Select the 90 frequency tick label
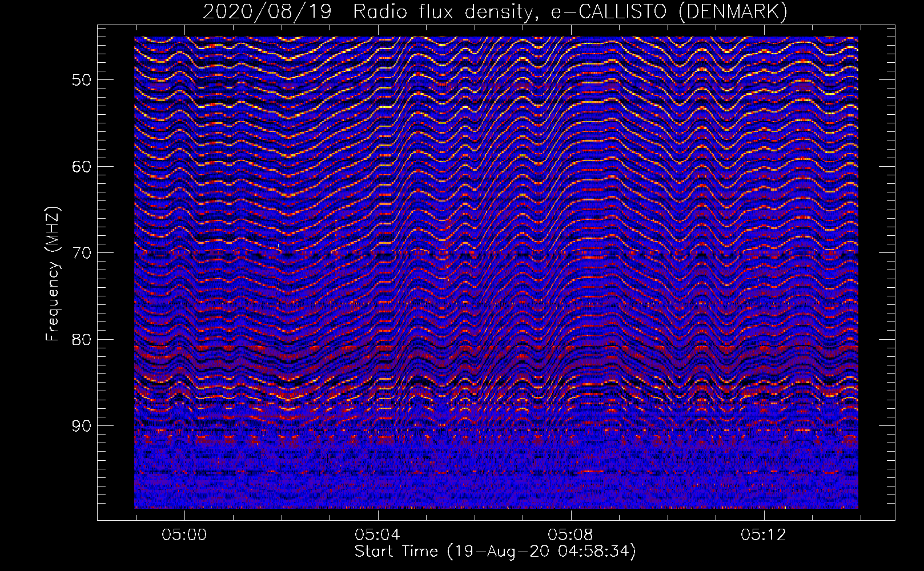 (81, 426)
